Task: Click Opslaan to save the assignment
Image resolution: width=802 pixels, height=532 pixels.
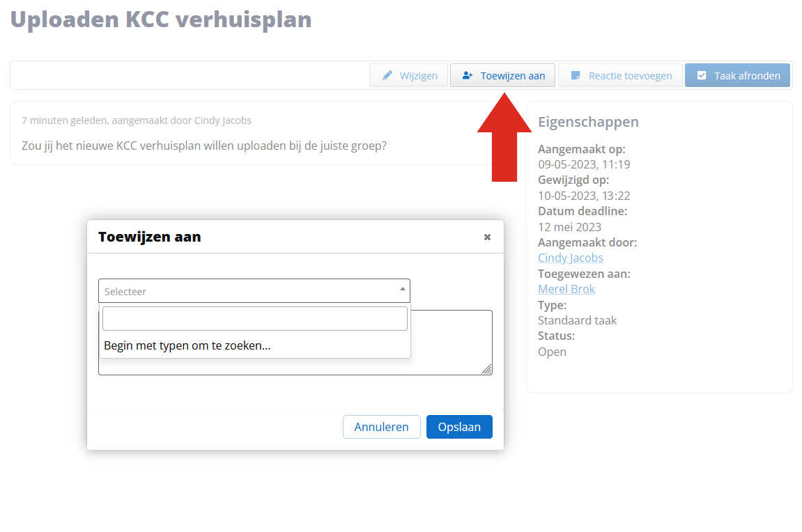Action: (x=459, y=427)
